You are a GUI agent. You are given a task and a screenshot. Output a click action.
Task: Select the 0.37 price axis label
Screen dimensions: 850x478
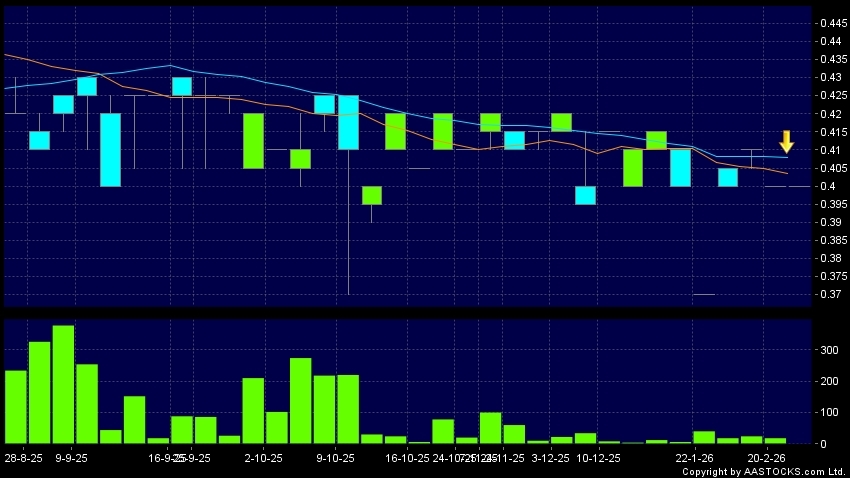click(828, 294)
